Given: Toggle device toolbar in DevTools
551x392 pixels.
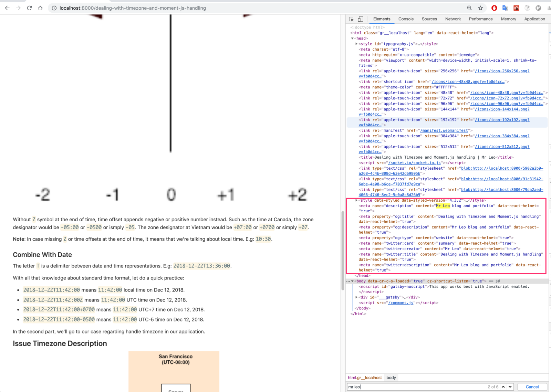Looking at the screenshot, I should click(360, 19).
